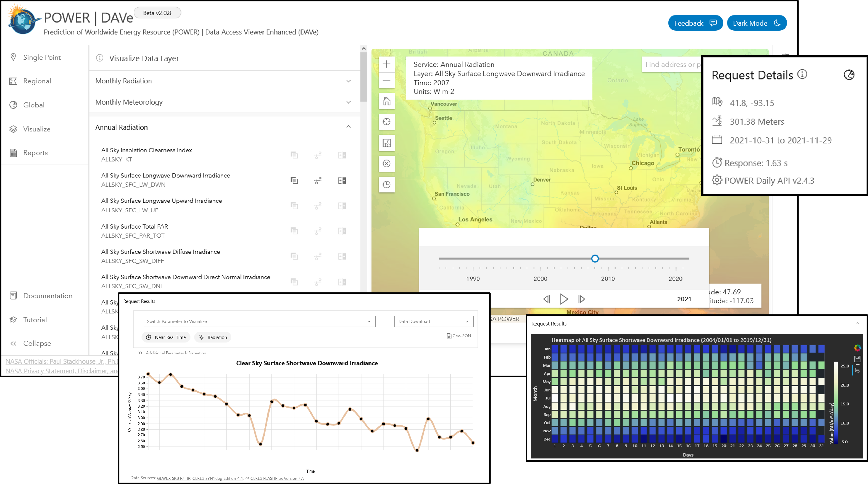Open GEWEX SRB R4-IP data source link
Viewport: 868px width, 484px height.
pyautogui.click(x=174, y=478)
